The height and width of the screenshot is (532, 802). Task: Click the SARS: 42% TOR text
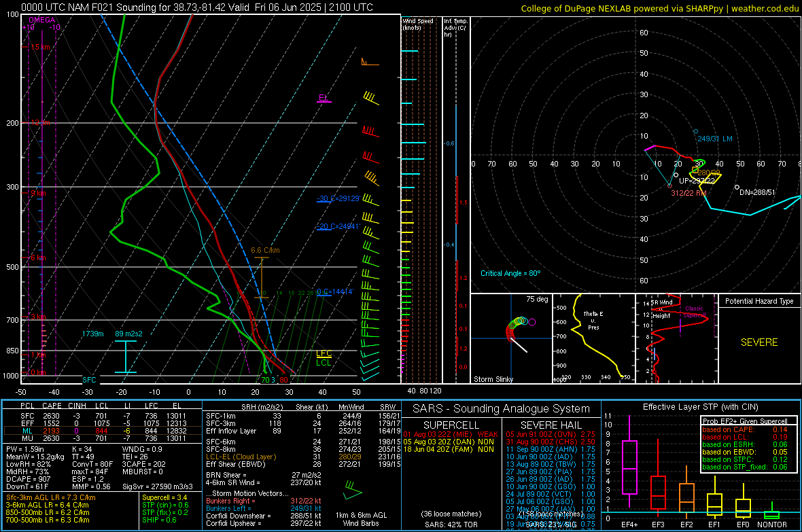point(451,525)
